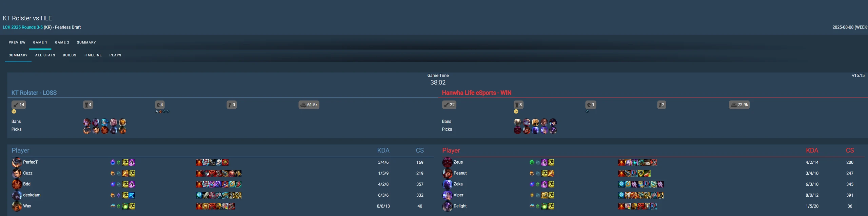The width and height of the screenshot is (868, 216).
Task: Click Peanut's item build icons row
Action: click(634, 174)
